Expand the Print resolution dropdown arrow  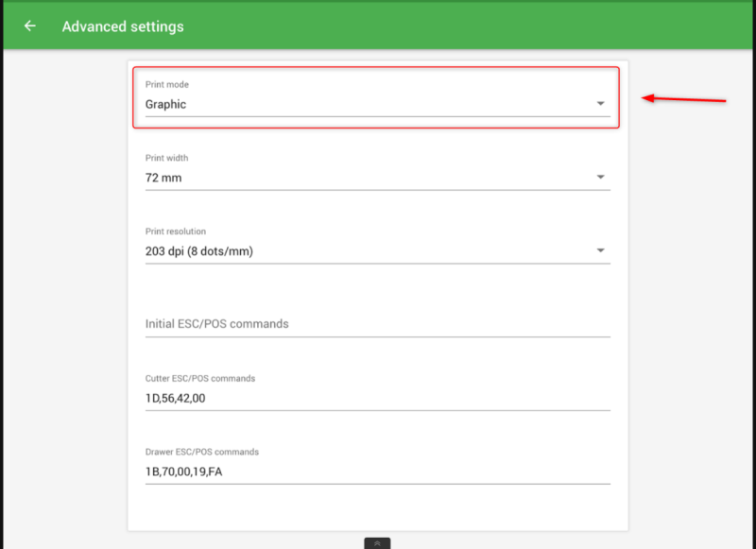[600, 250]
